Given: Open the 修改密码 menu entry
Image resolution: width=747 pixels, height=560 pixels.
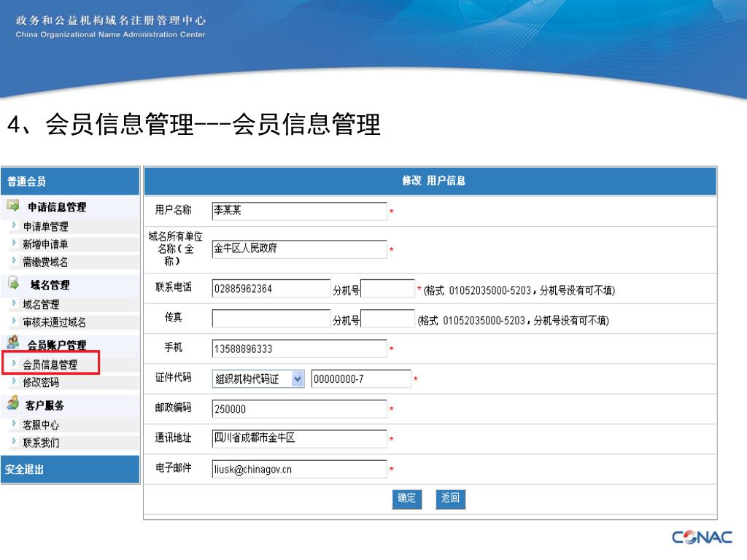Looking at the screenshot, I should click(x=41, y=382).
